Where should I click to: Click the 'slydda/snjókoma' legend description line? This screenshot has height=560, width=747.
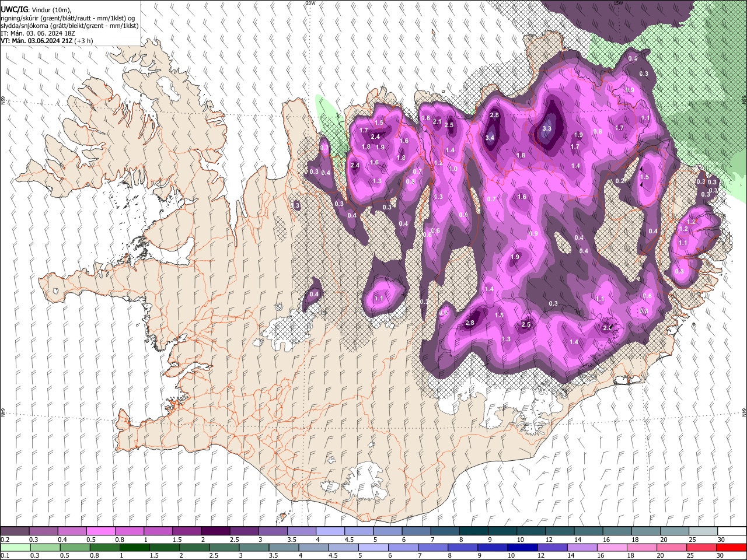69,26
